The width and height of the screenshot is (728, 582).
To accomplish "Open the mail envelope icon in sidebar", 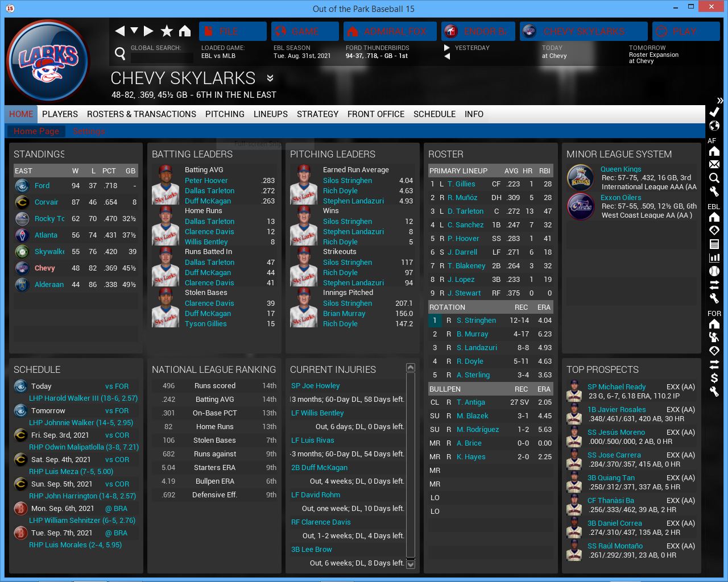I will pos(714,164).
